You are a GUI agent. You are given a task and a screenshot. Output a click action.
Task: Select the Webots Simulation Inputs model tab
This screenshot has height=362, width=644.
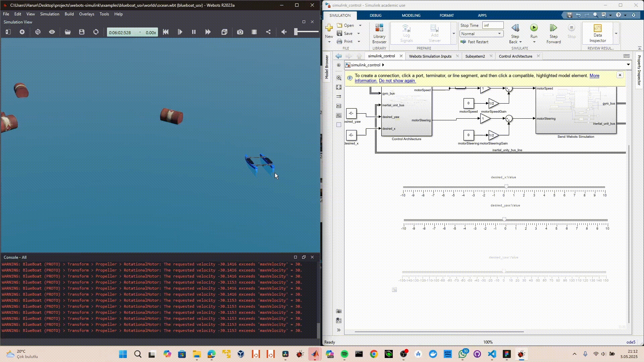(430, 56)
